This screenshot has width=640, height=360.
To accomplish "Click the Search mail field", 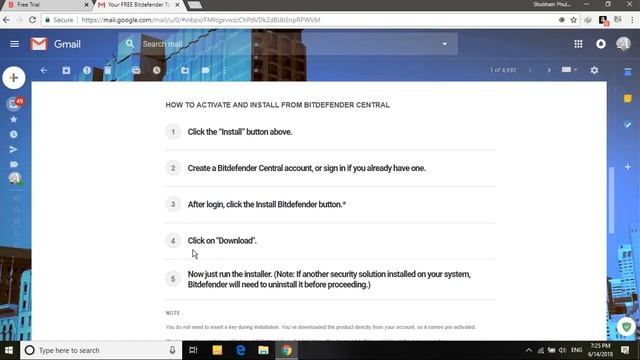I will (288, 44).
